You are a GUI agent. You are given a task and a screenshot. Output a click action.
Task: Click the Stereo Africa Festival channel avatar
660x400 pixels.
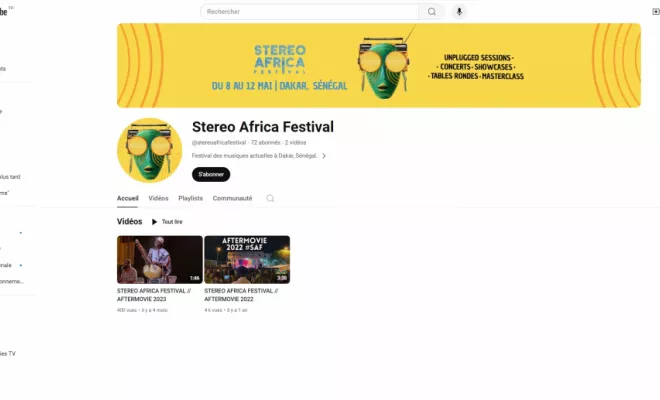[149, 150]
